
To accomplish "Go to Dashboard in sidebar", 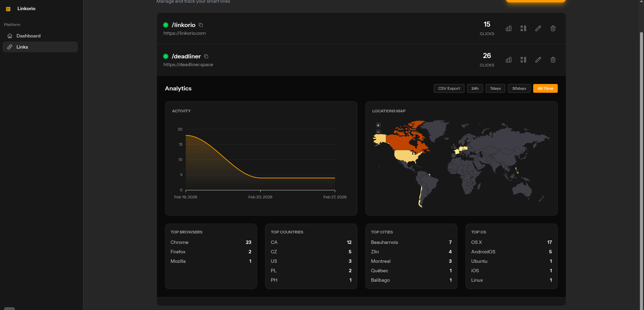I will coord(28,36).
